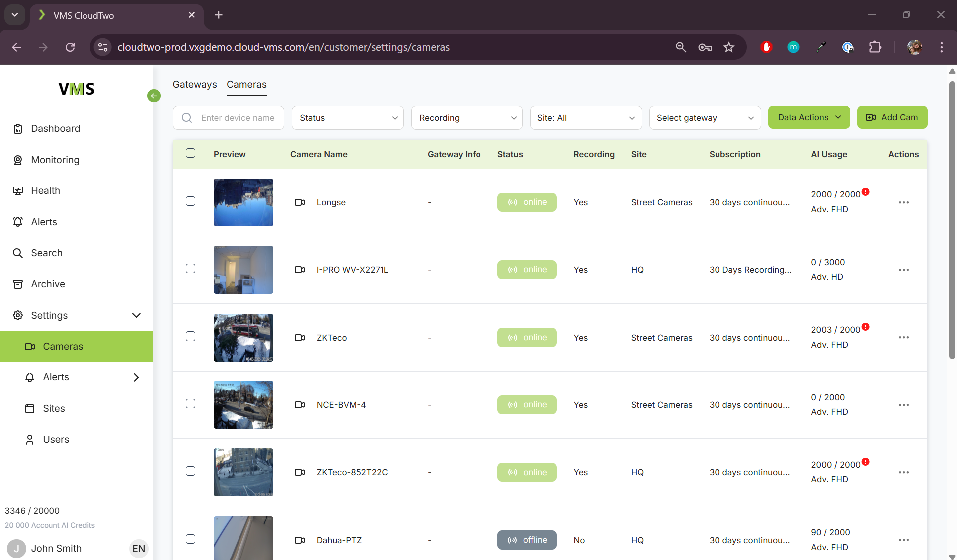
Task: Open actions menu for Dahua-PTZ camera
Action: pos(903,540)
